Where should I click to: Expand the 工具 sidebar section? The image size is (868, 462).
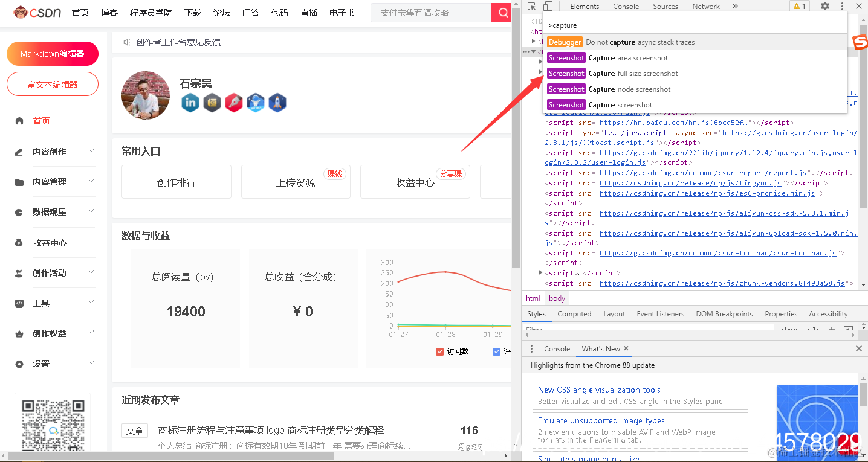click(x=91, y=302)
